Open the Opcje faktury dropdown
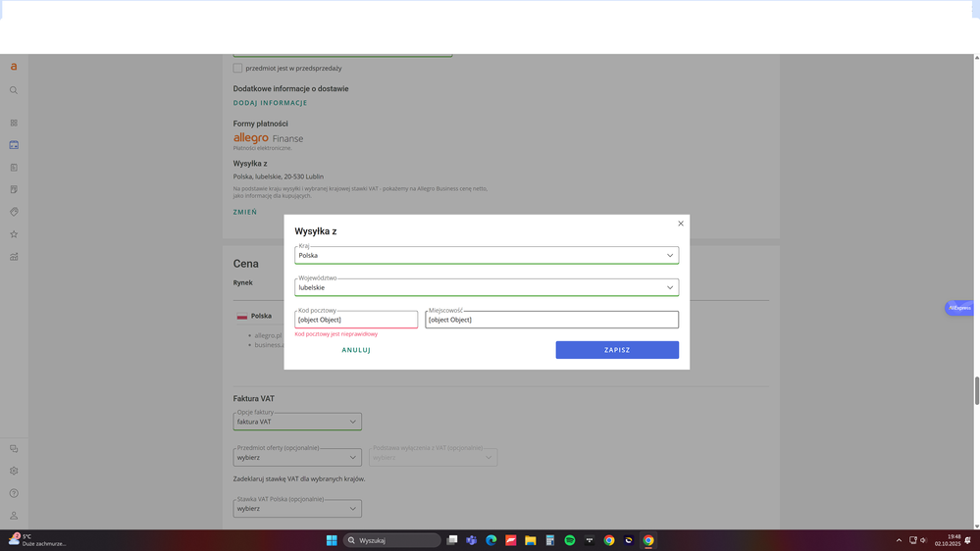Viewport: 980px width, 551px height. [x=297, y=422]
